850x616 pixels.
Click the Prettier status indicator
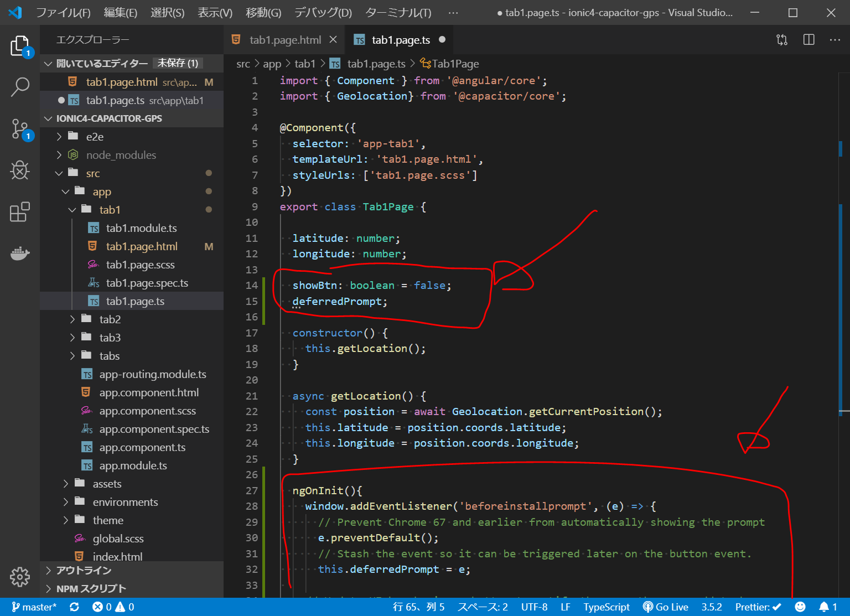coord(758,607)
